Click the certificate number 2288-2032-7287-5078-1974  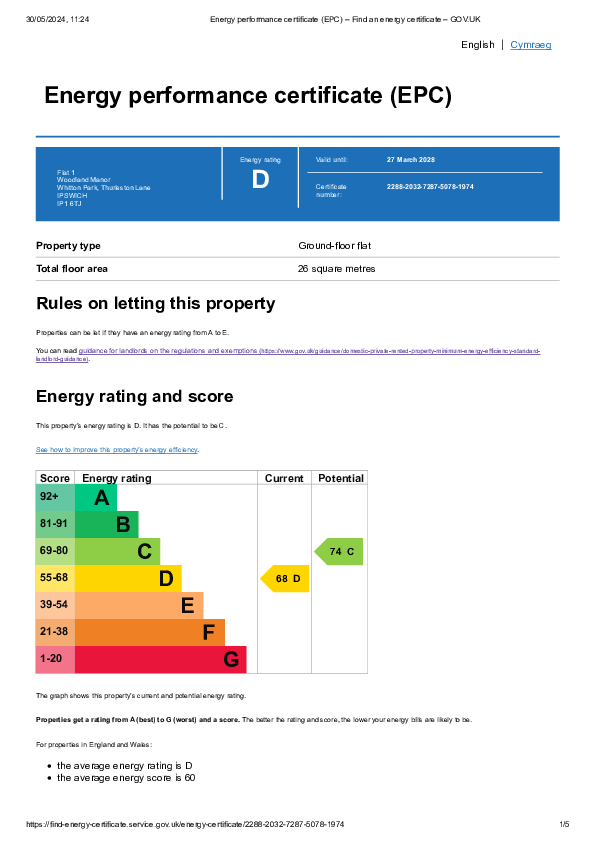(430, 187)
